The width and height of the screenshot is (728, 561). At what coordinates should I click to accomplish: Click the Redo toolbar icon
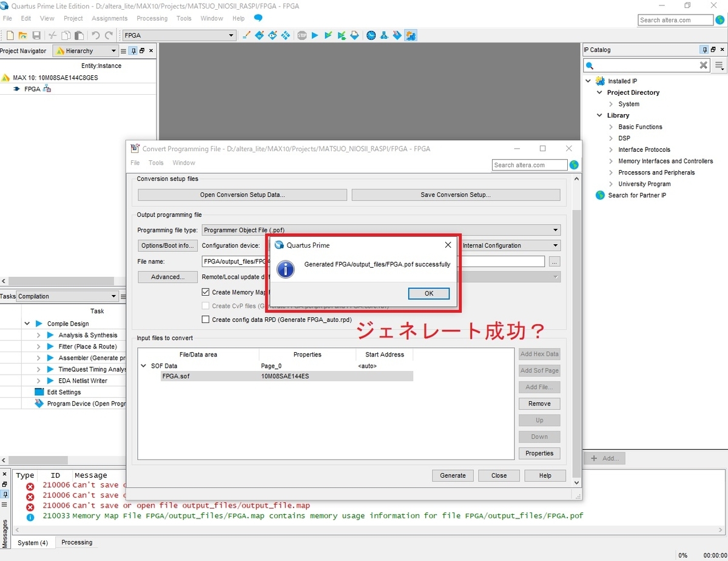109,36
